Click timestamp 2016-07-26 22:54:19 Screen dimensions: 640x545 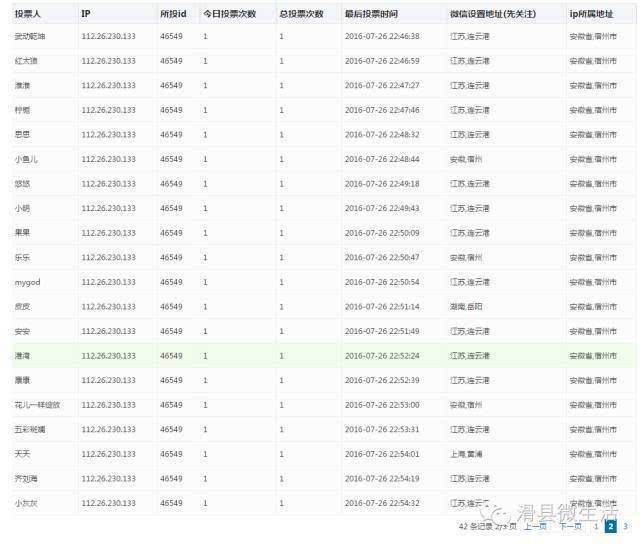coord(382,478)
